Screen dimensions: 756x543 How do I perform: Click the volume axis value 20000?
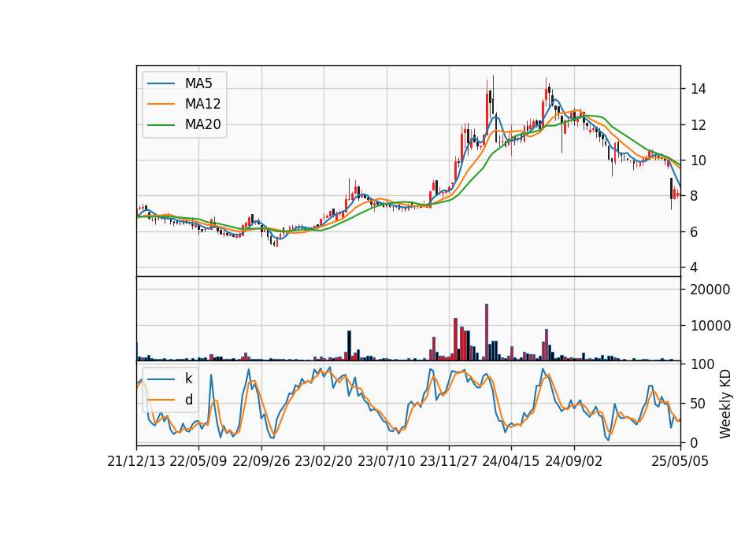click(x=710, y=290)
